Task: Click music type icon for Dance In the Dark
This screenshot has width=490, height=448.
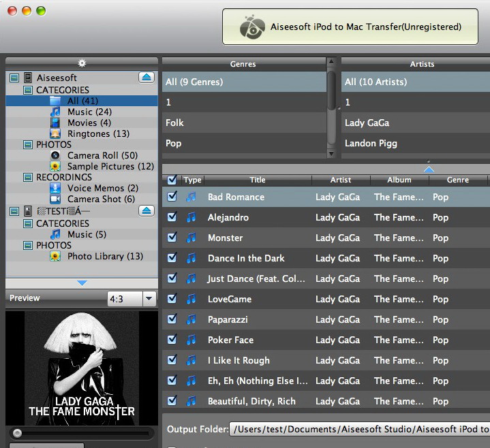Action: point(191,258)
